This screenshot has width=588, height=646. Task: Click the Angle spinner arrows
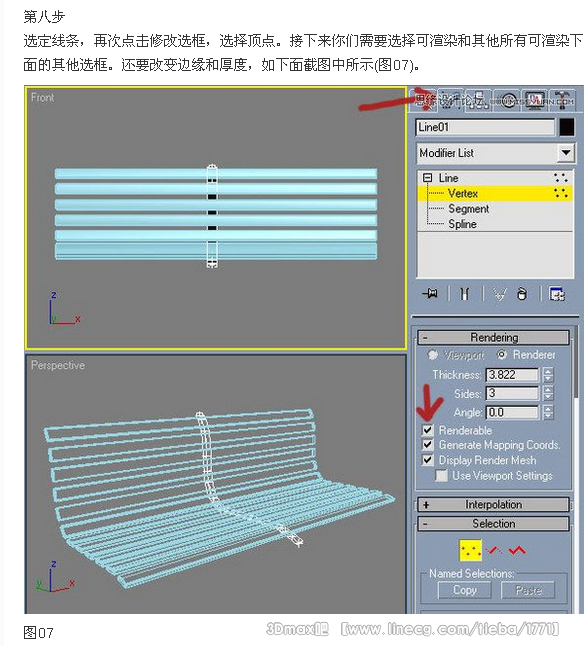point(548,412)
